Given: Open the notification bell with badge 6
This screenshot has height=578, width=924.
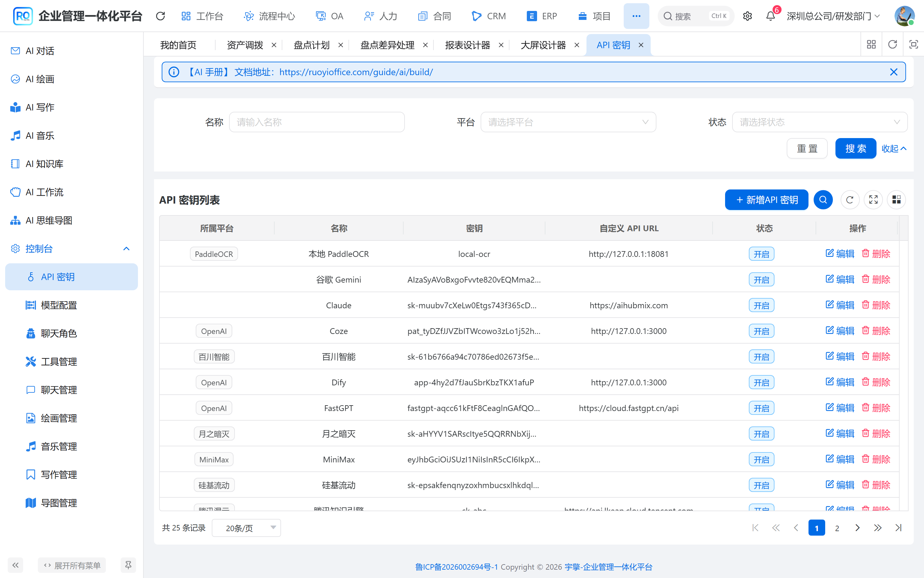Looking at the screenshot, I should pyautogui.click(x=771, y=16).
